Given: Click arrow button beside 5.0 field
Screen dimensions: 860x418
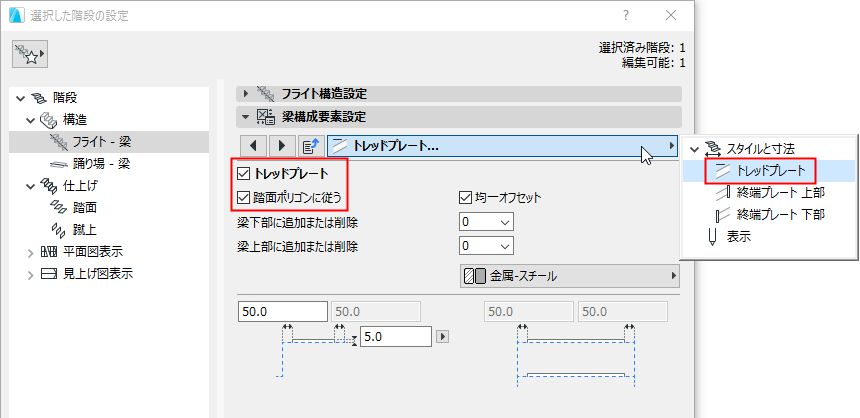Looking at the screenshot, I should pos(442,336).
